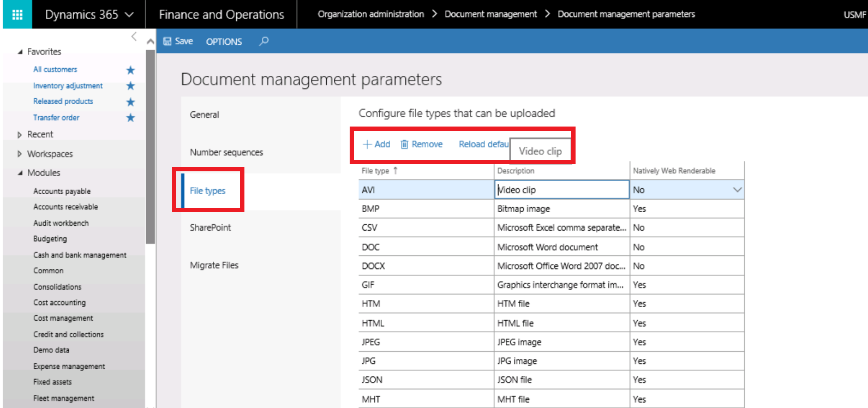The height and width of the screenshot is (408, 868).
Task: Open the AVI row renderable dropdown arrow
Action: (737, 190)
